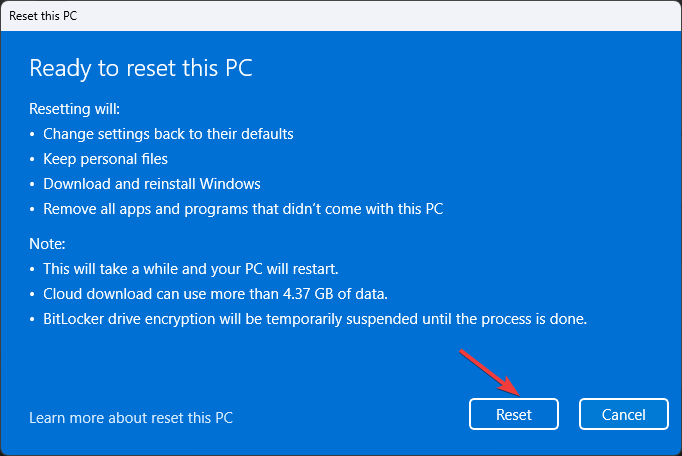The image size is (682, 456).
Task: Click the bullet beside Keep personal files
Action: [33, 159]
